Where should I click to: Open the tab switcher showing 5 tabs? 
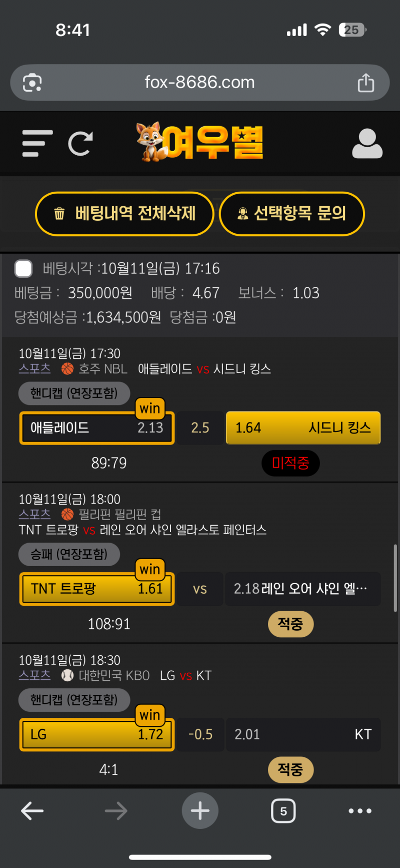(283, 811)
